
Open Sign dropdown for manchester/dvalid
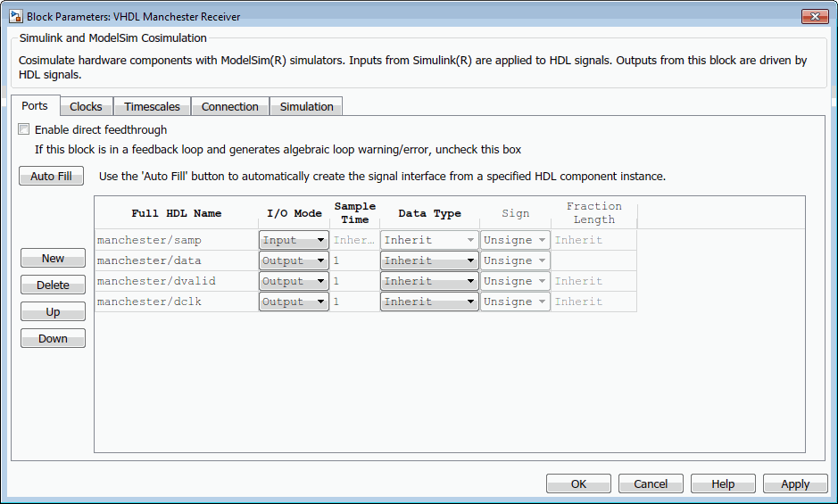point(515,281)
